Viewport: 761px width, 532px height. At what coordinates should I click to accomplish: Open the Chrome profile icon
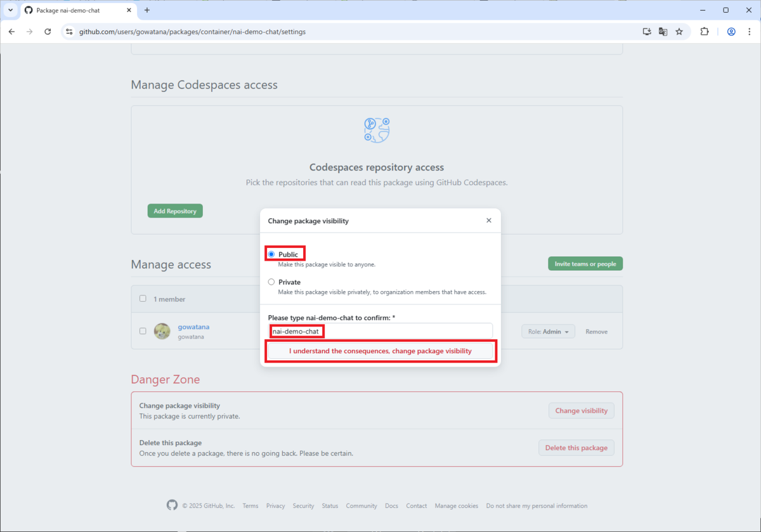(x=731, y=32)
